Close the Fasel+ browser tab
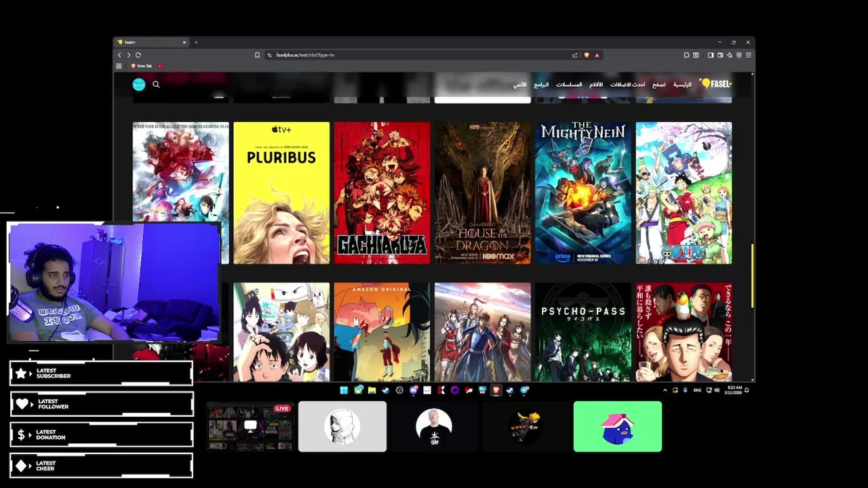Image resolution: width=868 pixels, height=488 pixels. [184, 42]
